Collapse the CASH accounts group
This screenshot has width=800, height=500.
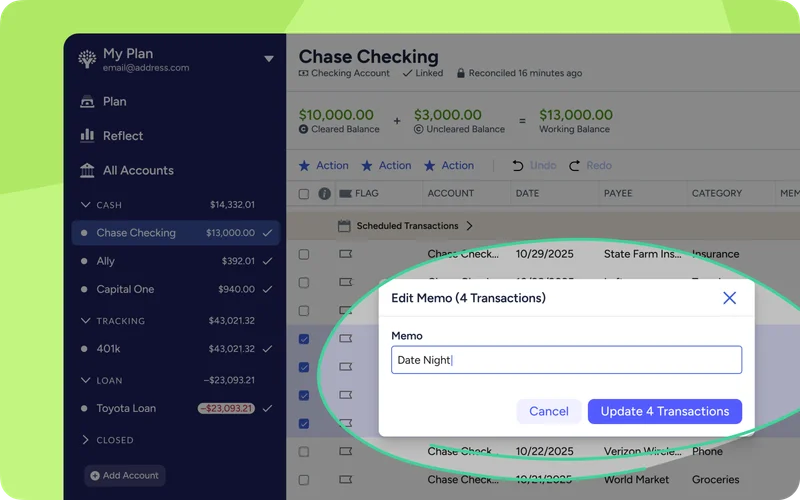pos(85,205)
